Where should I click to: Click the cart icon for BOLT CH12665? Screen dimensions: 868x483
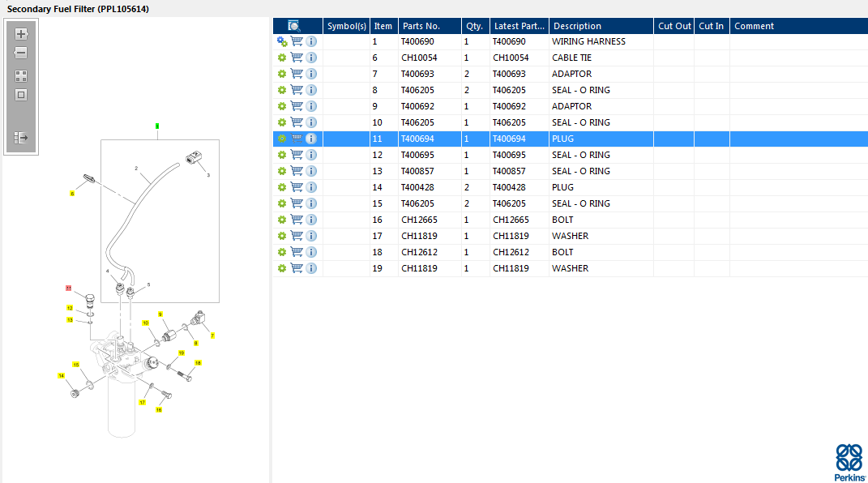[297, 220]
